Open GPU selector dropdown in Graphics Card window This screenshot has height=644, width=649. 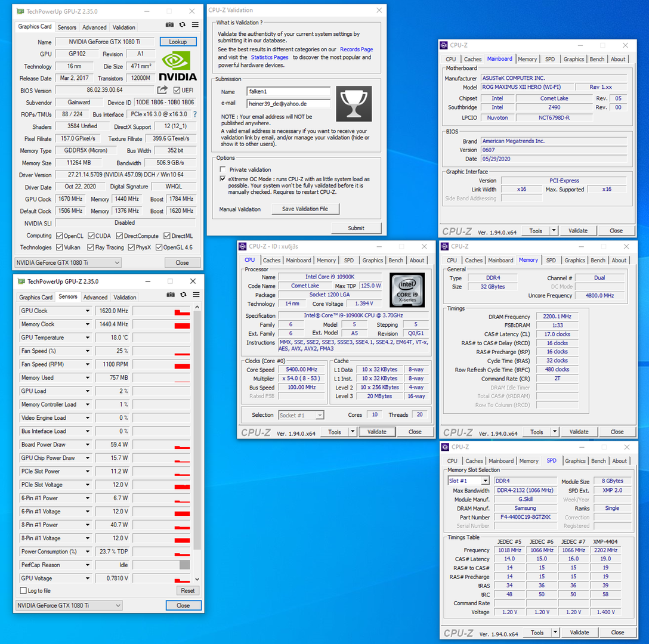point(68,262)
